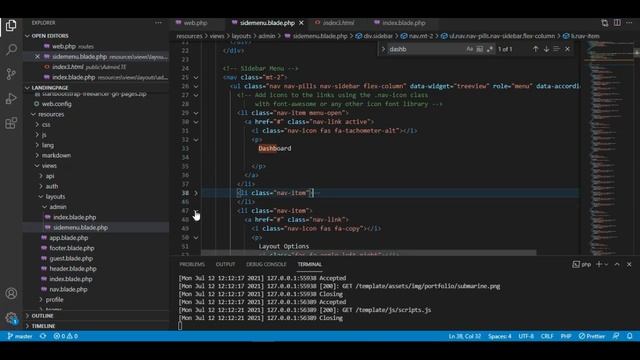The height and width of the screenshot is (360, 640).
Task: Change language mode PHP in status bar
Action: point(566,336)
